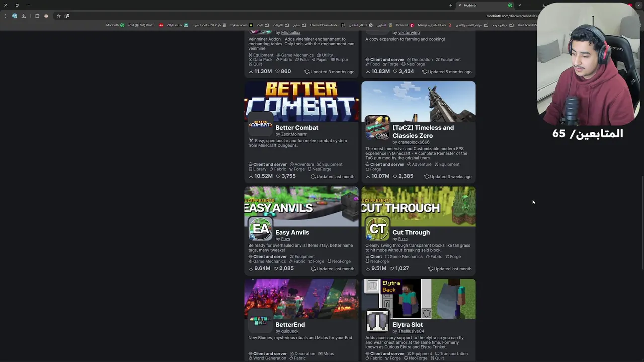Open the Easy Anvils mod title
This screenshot has height=362, width=644.
292,233
